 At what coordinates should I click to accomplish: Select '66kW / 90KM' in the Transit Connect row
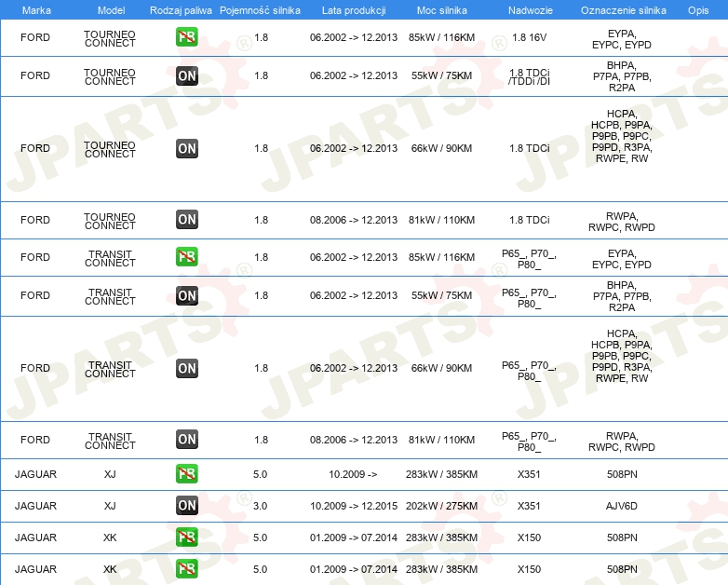(x=441, y=369)
